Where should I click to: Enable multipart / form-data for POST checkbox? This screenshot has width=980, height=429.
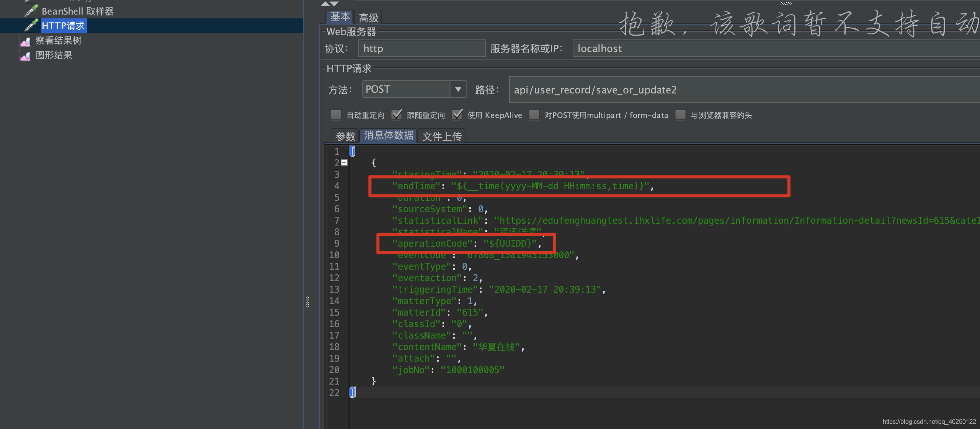point(534,115)
